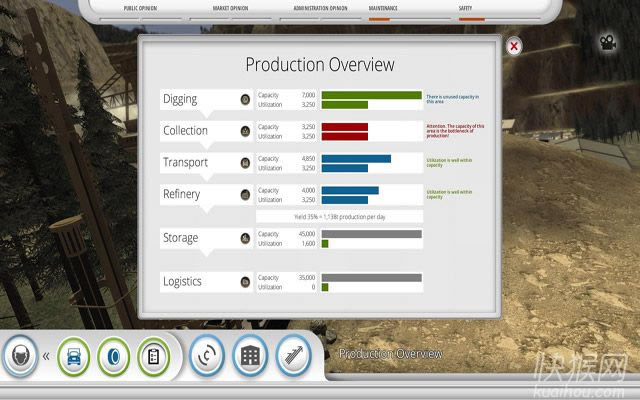Image resolution: width=640 pixels, height=400 pixels.
Task: Open the clipboard checklist icon
Action: click(x=154, y=356)
